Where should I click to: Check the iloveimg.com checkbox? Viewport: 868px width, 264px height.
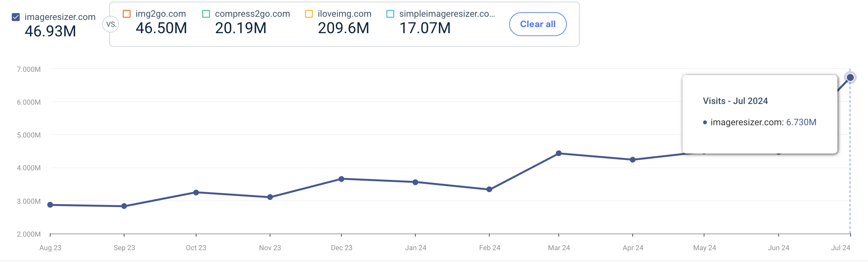[309, 14]
